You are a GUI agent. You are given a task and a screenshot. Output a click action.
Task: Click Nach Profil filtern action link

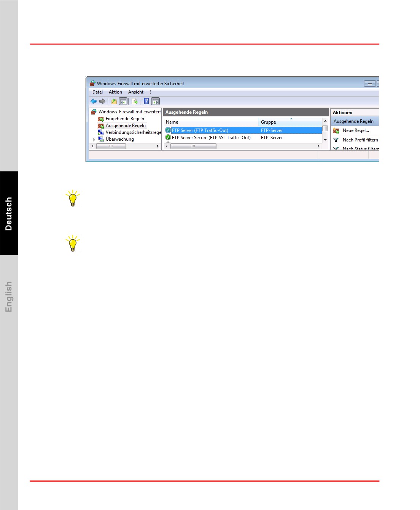click(x=360, y=140)
